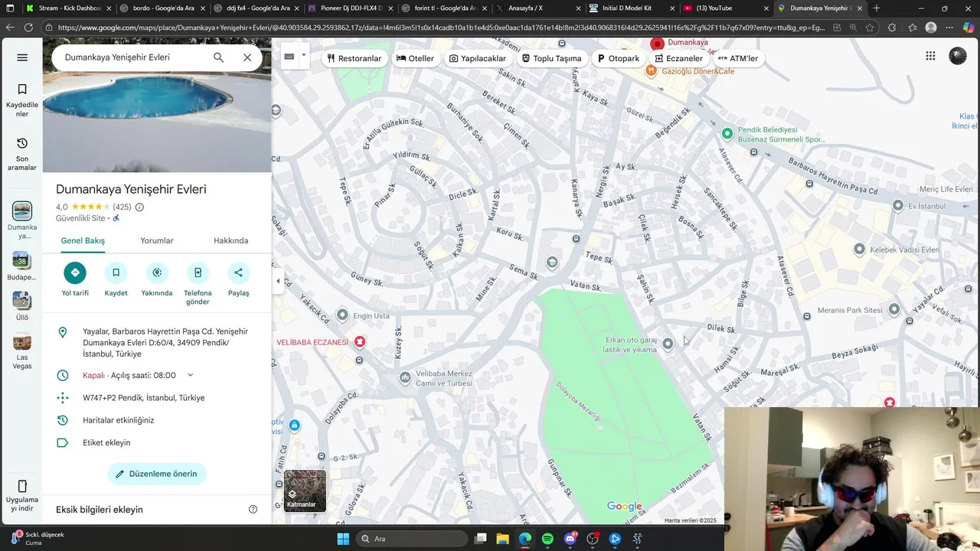Filter map by Eczaneler
Screen dimensions: 980x551
[x=678, y=58]
